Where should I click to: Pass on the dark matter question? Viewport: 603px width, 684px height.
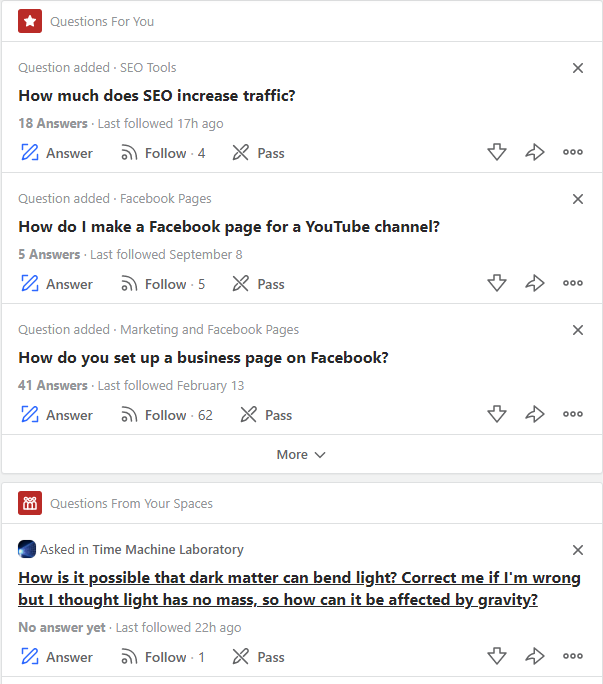[258, 657]
